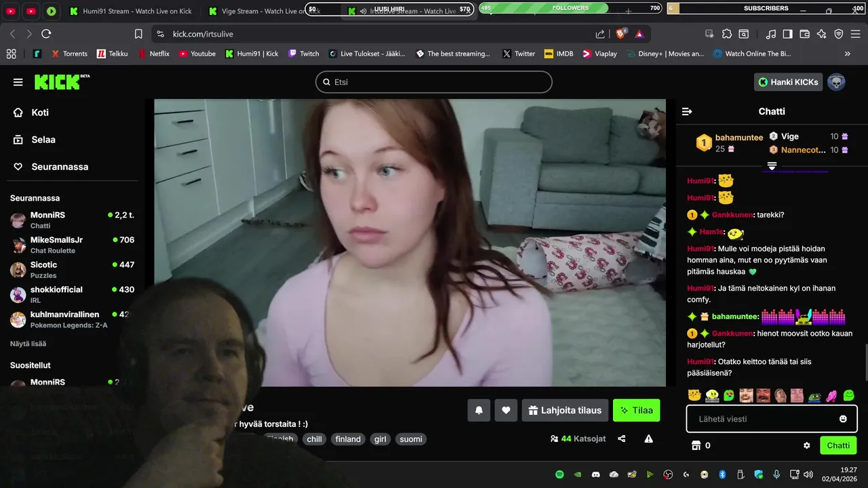Image resolution: width=868 pixels, height=488 pixels.
Task: Open the Twitch bookmark
Action: pos(303,54)
